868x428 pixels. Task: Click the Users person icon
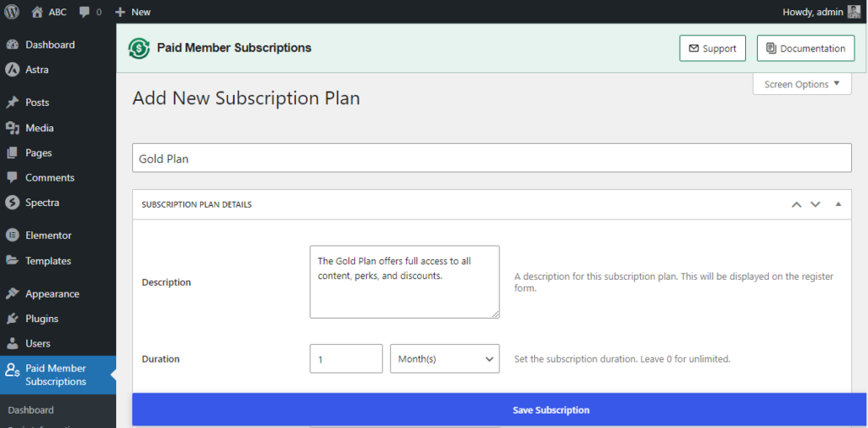tap(12, 344)
